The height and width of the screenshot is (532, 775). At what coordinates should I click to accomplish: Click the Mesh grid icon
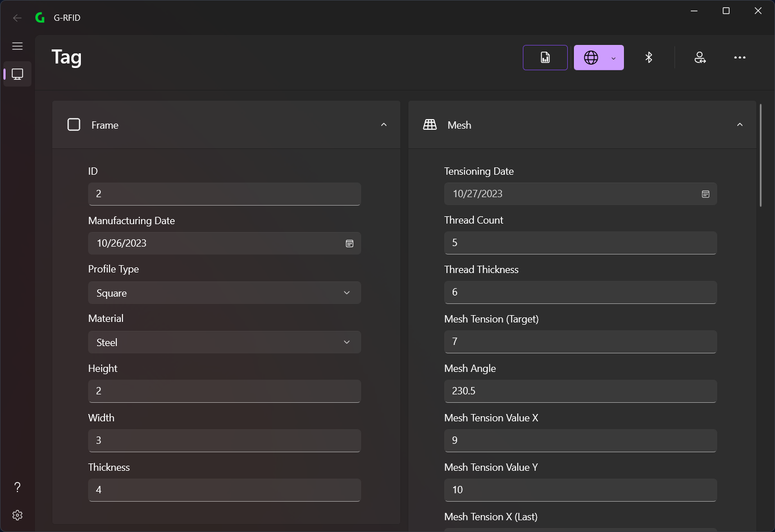tap(430, 125)
